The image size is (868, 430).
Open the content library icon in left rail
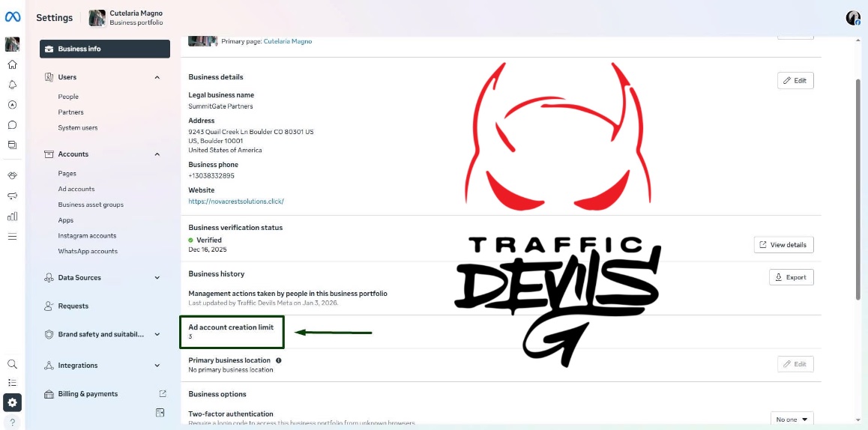point(12,145)
